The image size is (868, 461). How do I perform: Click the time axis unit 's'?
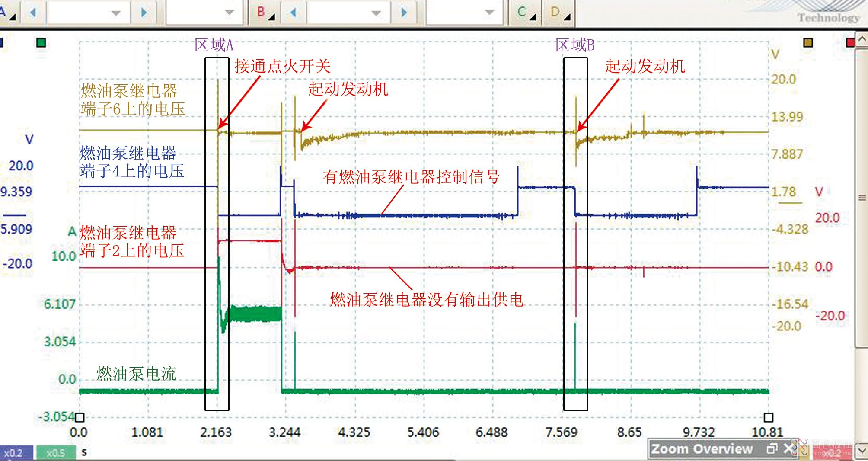(x=84, y=452)
